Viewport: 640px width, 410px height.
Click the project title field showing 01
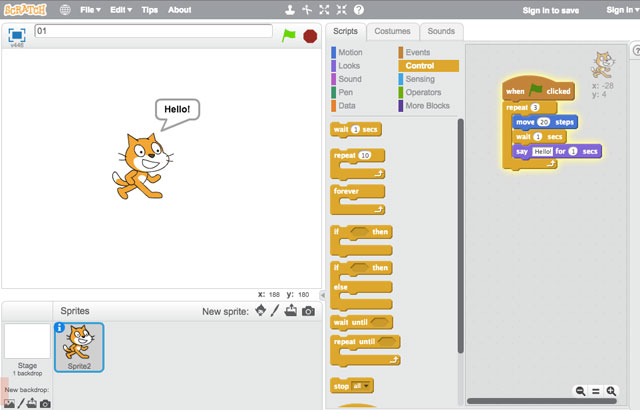pyautogui.click(x=153, y=31)
